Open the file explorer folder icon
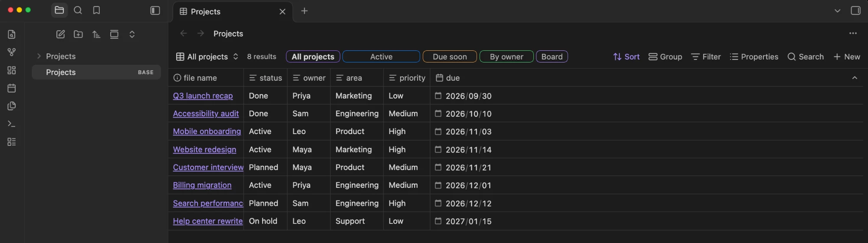The width and height of the screenshot is (868, 243). coord(59,10)
